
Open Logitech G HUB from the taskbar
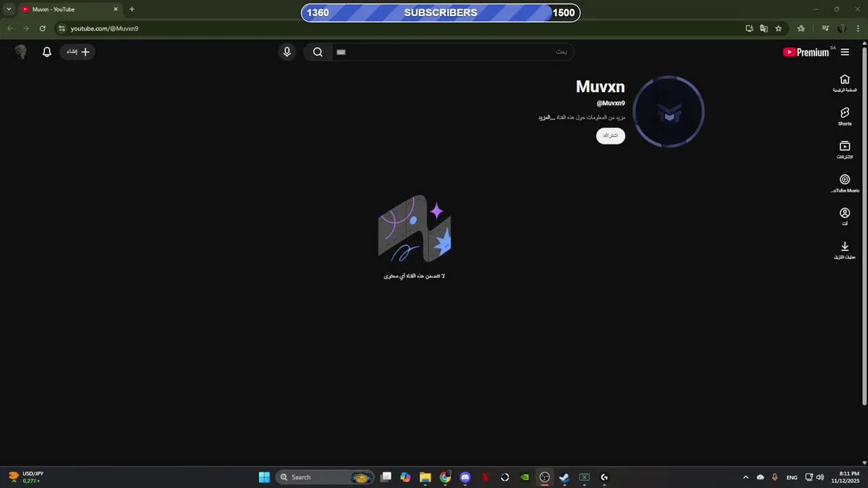(x=604, y=477)
